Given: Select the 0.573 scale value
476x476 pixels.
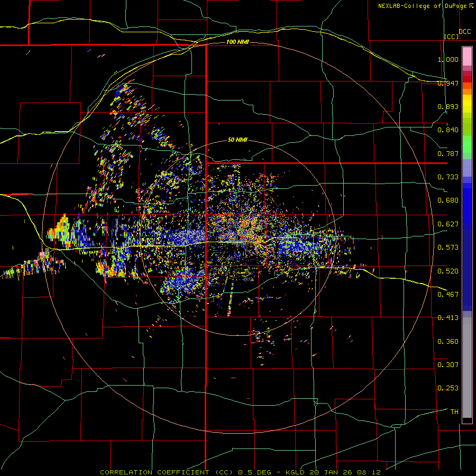Looking at the screenshot, I should 448,248.
